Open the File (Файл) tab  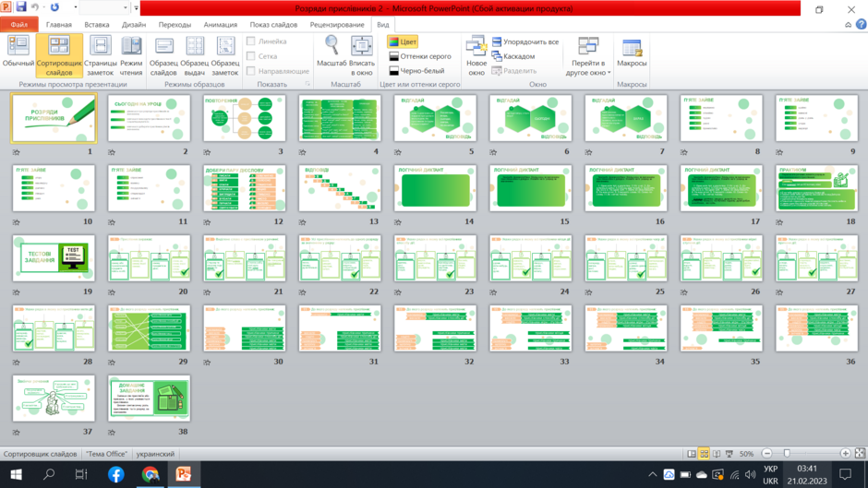18,24
